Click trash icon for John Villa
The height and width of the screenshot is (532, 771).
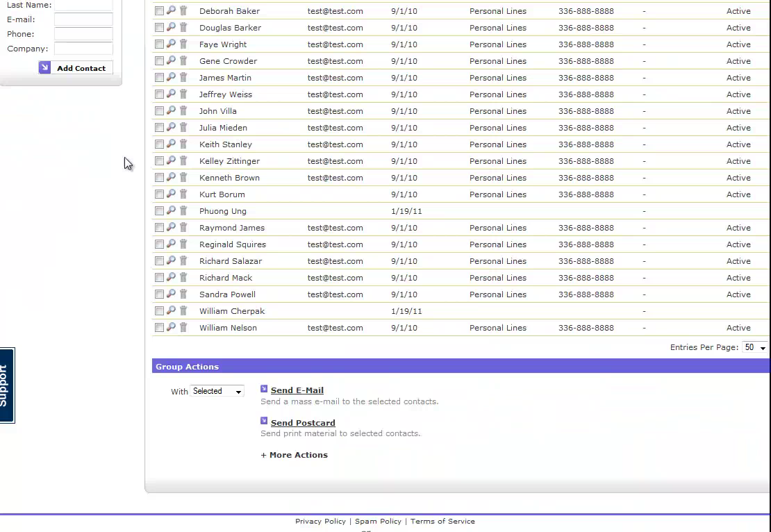183,110
